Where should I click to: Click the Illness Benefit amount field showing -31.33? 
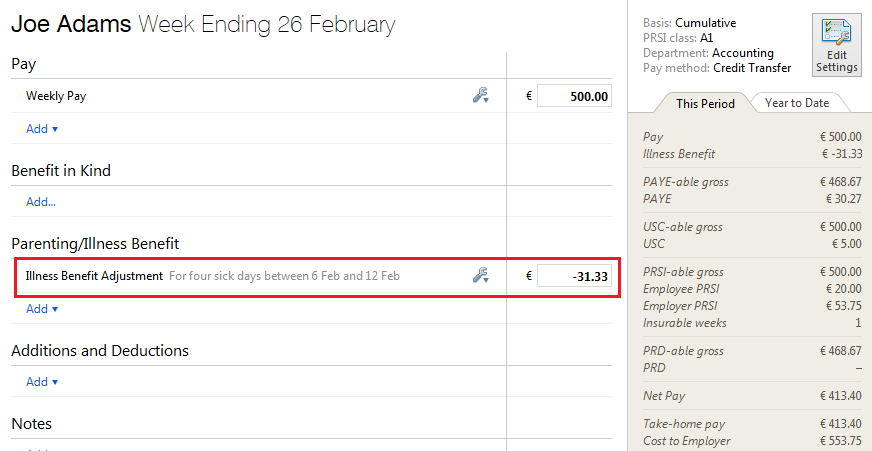pos(574,276)
